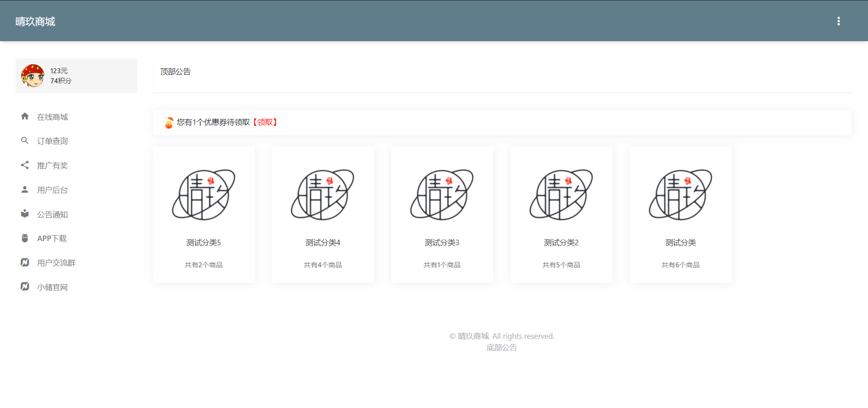Click the 晴玖商城 site title
This screenshot has width=868, height=408.
(35, 21)
